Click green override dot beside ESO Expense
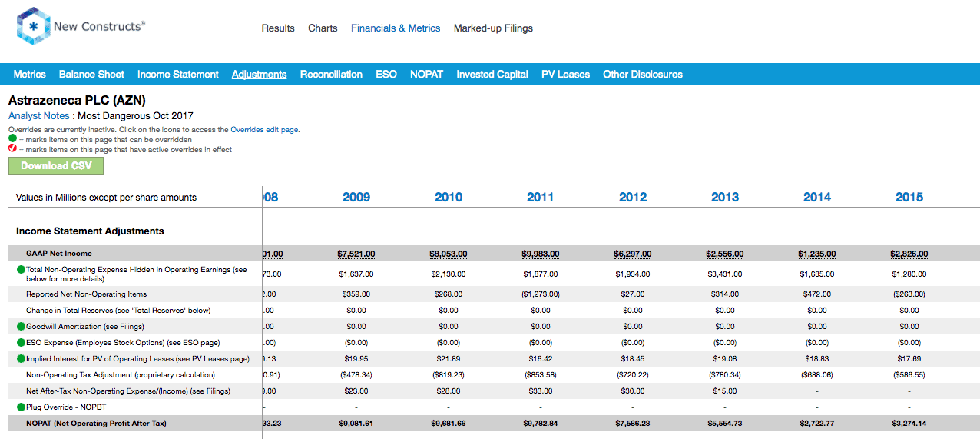The image size is (980, 439). click(22, 343)
